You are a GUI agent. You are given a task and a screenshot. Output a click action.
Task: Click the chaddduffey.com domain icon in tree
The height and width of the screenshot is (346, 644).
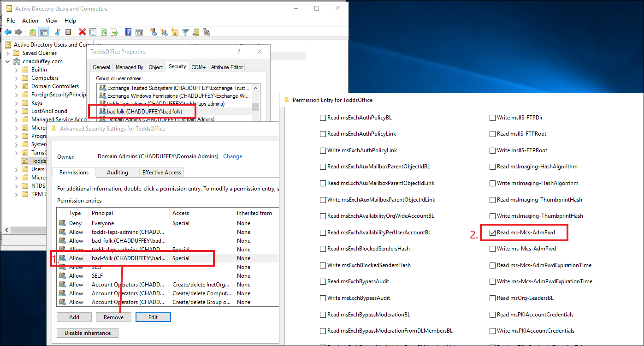(17, 61)
